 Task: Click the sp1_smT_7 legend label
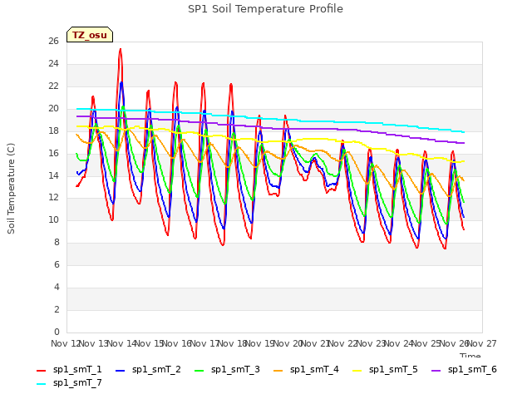coord(77,383)
